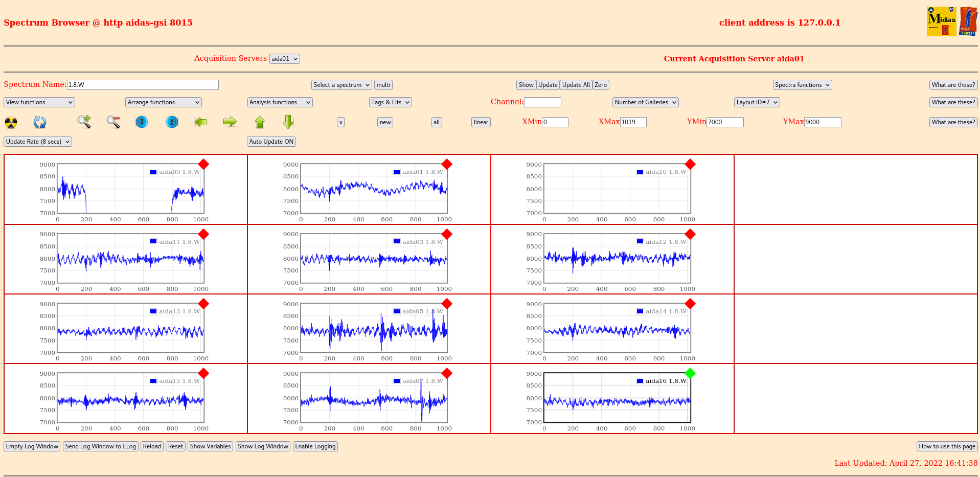This screenshot has width=980, height=477.
Task: Toggle the Auto Update ON button
Action: tap(271, 142)
